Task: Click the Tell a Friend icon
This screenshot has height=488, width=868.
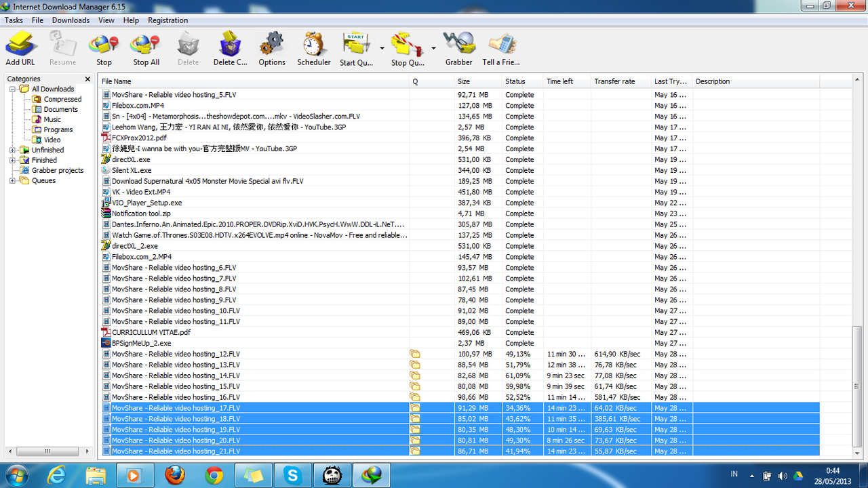Action: click(x=501, y=49)
